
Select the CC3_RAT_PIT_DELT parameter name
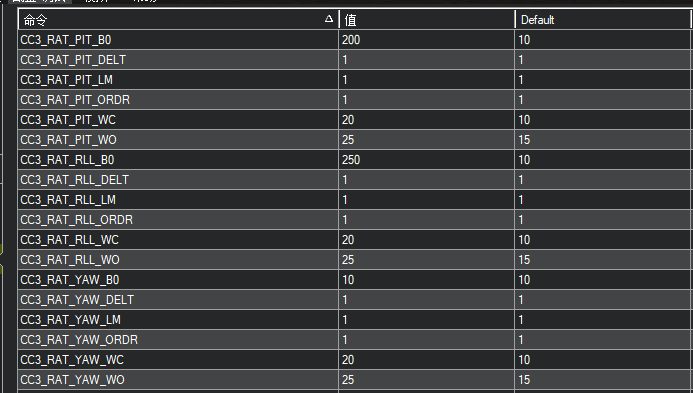(x=73, y=60)
